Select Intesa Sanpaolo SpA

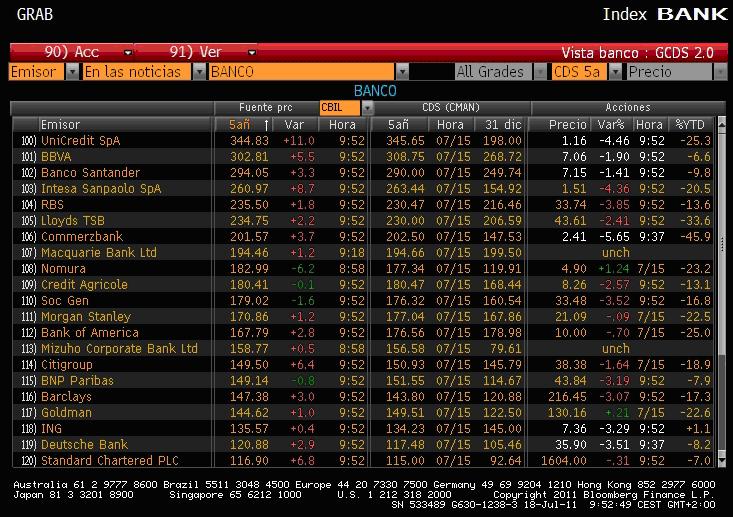(x=101, y=188)
